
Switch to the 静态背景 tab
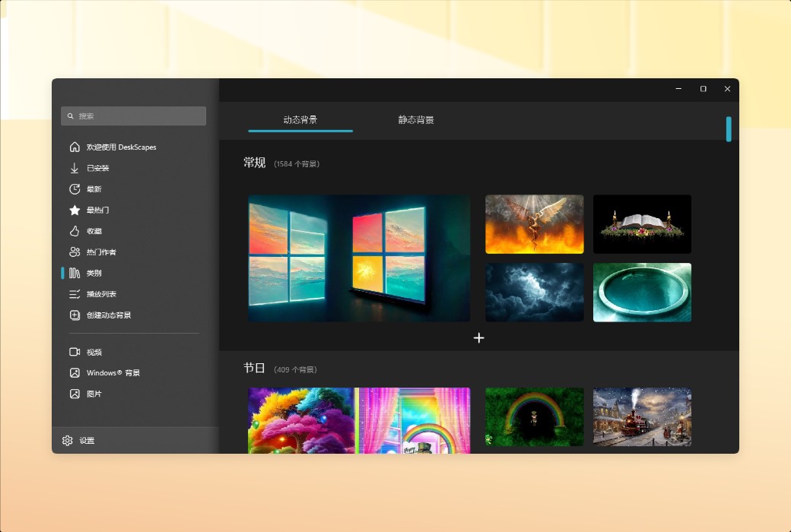(417, 120)
